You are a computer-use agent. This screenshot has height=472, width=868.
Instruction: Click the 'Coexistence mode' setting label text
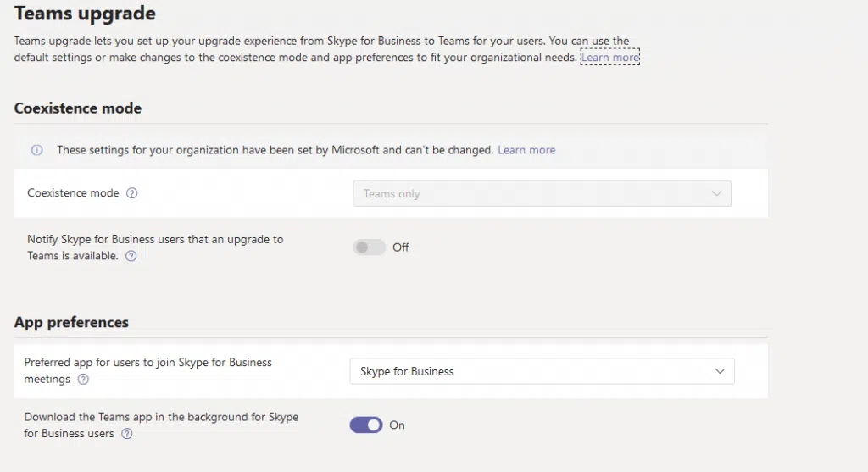[73, 193]
